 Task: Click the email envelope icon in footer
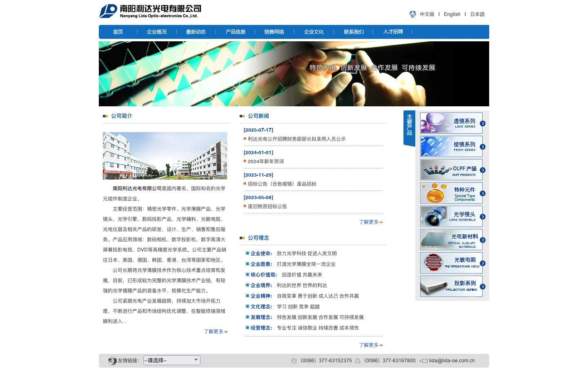click(423, 361)
